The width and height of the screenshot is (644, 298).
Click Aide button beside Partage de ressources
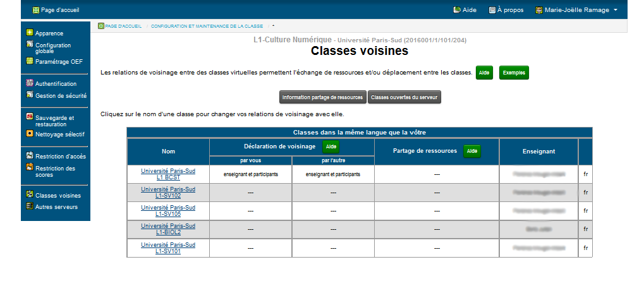tap(472, 151)
